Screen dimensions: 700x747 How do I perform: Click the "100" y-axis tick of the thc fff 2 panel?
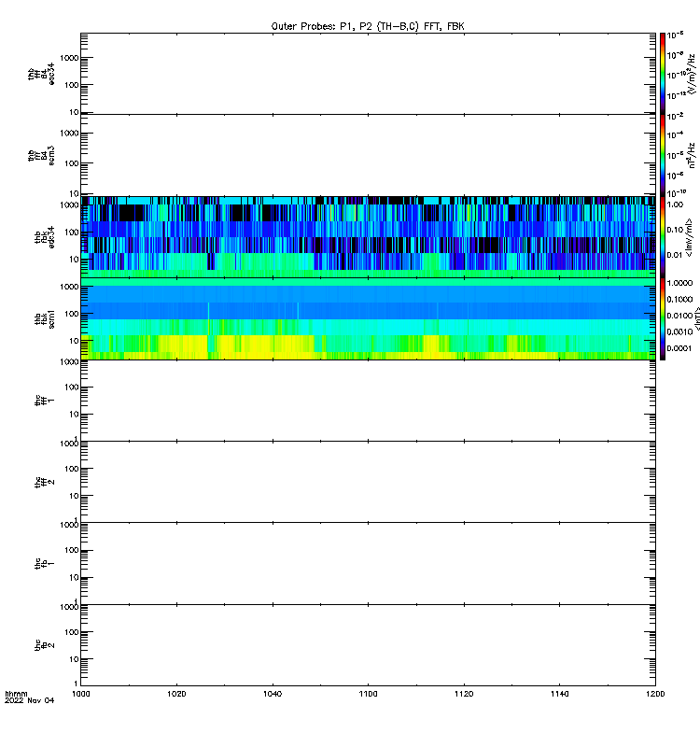(72, 469)
